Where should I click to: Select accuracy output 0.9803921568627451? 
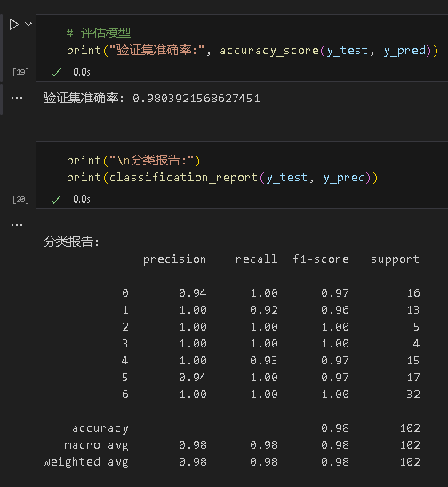coord(196,99)
